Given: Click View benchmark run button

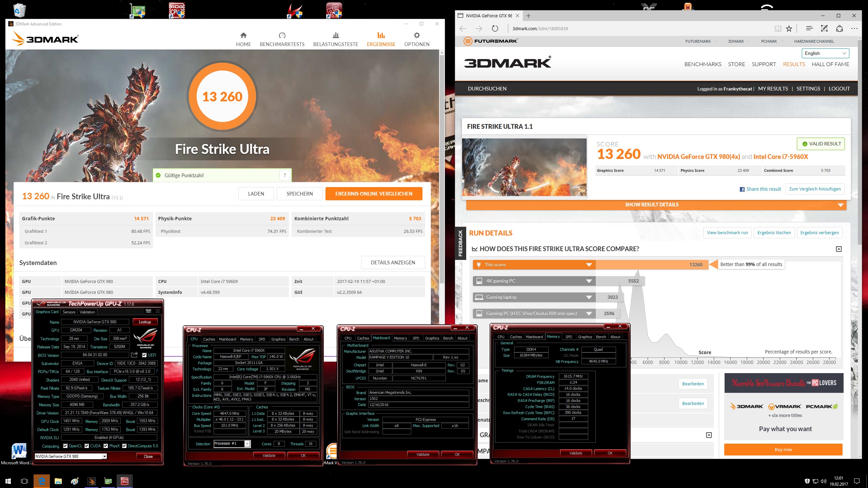Looking at the screenshot, I should coord(727,232).
